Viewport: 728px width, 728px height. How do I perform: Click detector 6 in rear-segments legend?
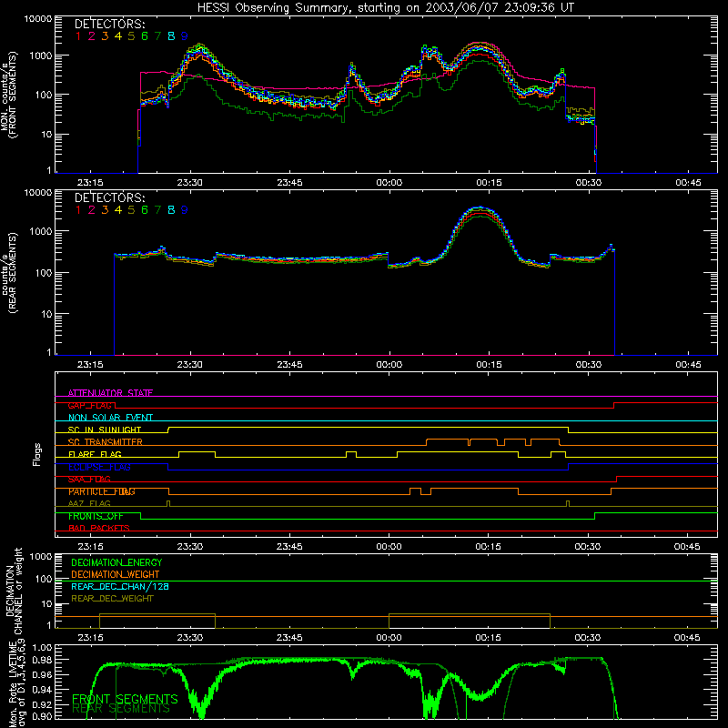click(145, 210)
